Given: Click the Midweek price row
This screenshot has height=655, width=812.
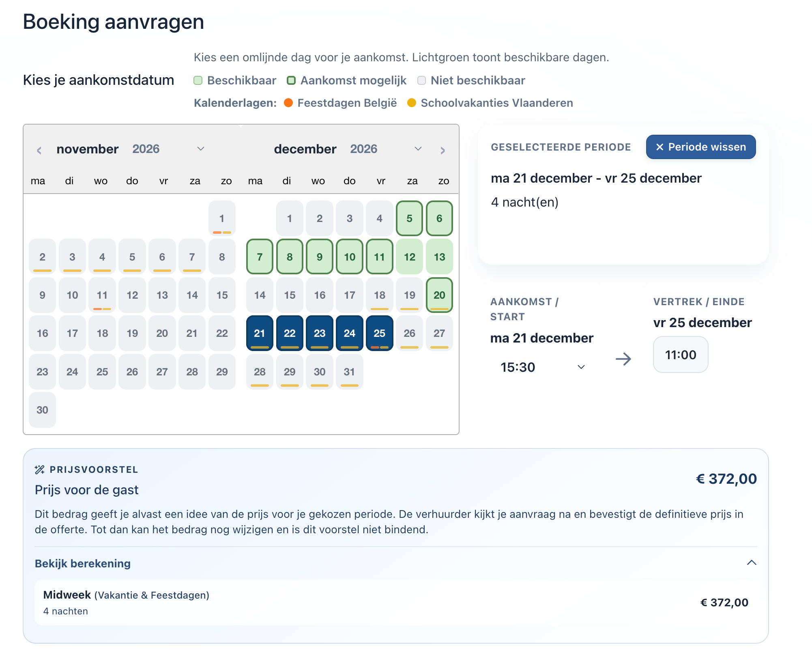Looking at the screenshot, I should pos(395,603).
